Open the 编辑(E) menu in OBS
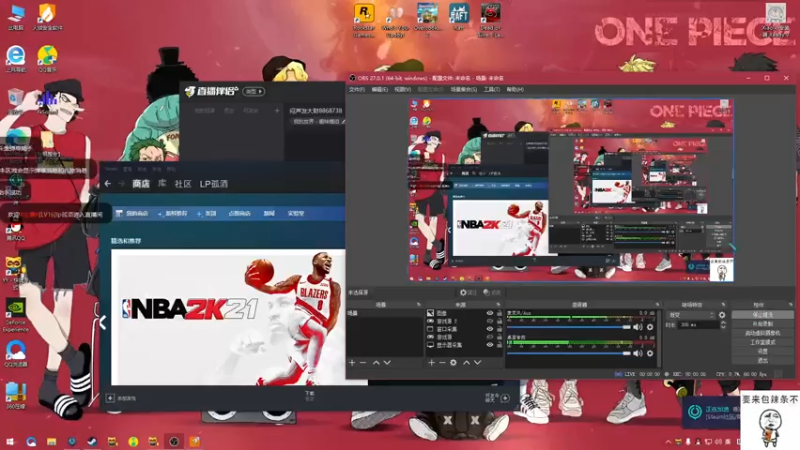 [380, 89]
